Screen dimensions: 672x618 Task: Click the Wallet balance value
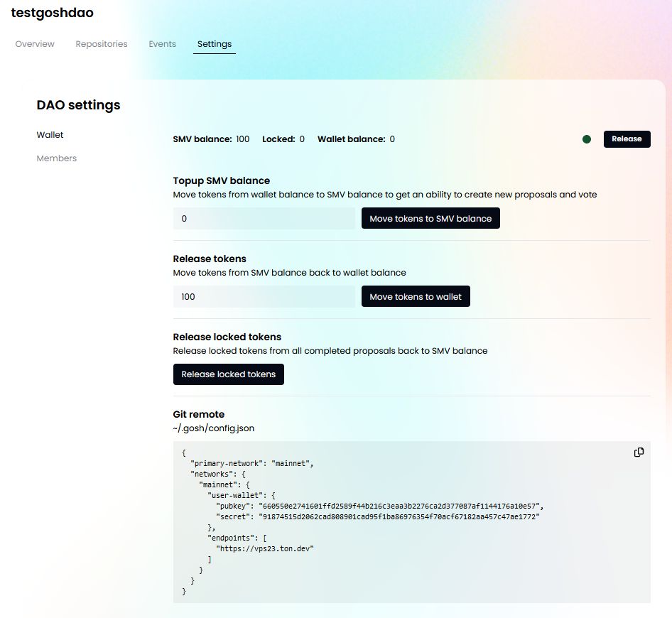(392, 139)
